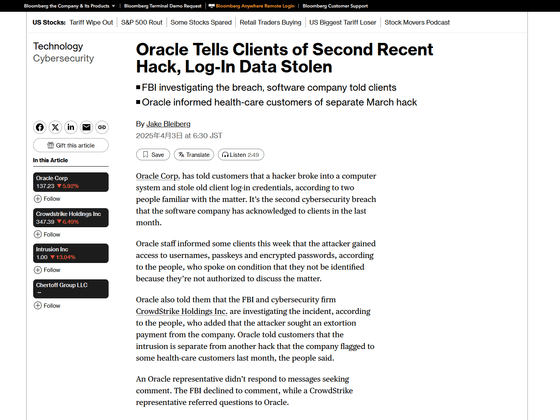This screenshot has width=560, height=420.
Task: Open US Biggest Tariff Loser story
Action: [342, 22]
